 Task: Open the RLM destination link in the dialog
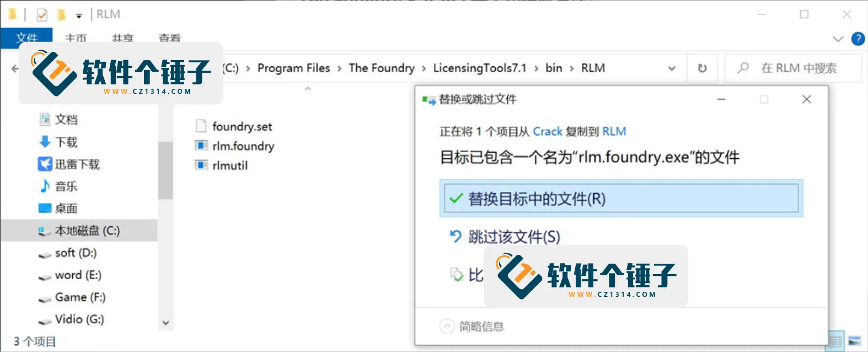[x=614, y=131]
